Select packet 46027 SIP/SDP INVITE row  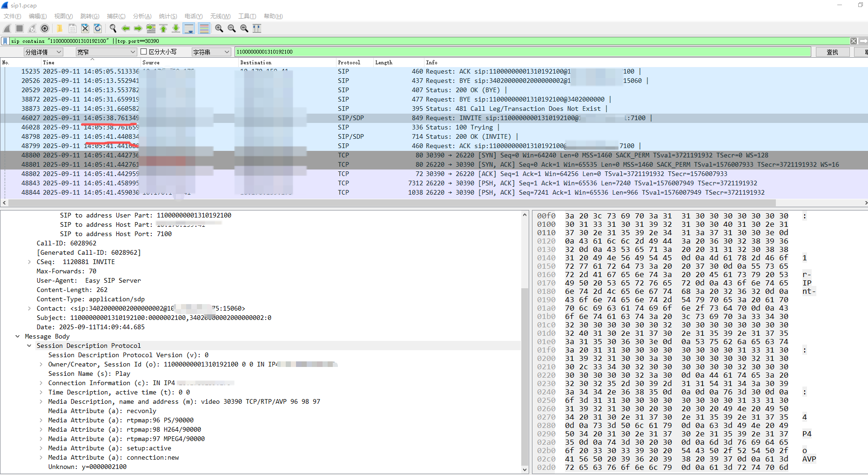[x=434, y=118]
